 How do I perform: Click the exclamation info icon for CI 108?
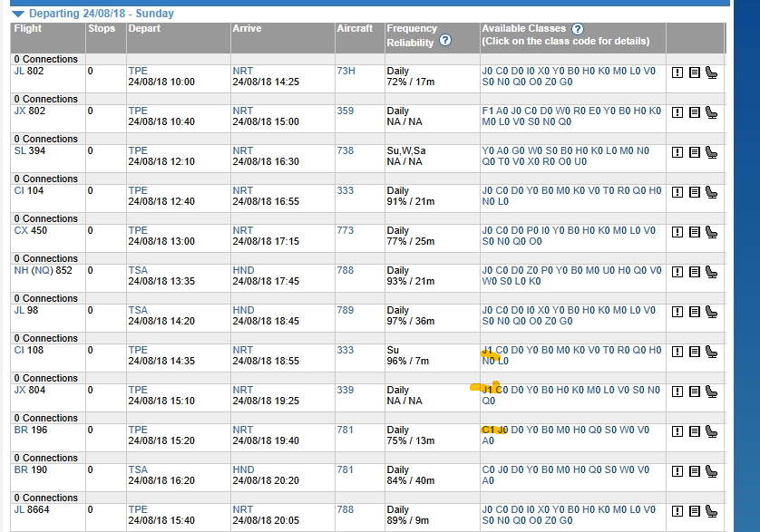click(677, 352)
